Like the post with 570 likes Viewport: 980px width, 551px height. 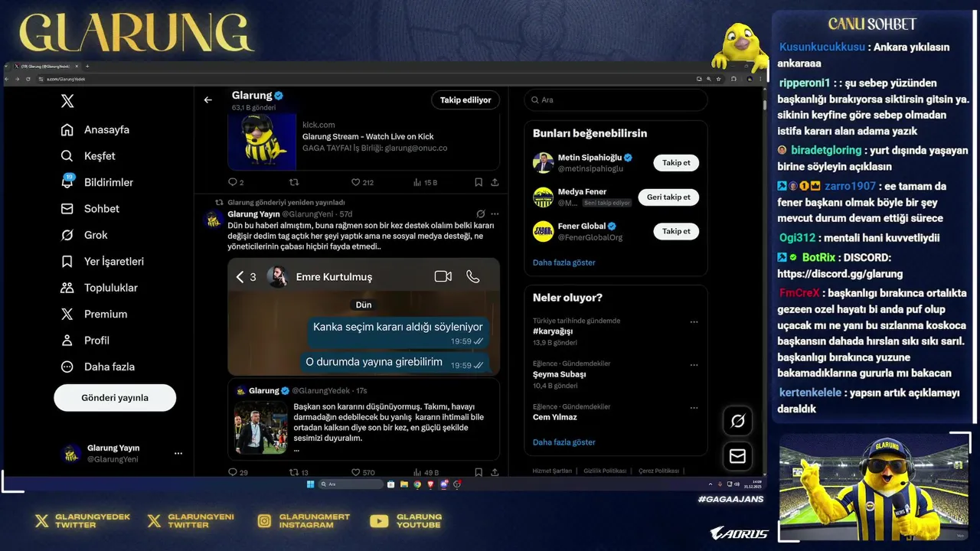coord(363,472)
